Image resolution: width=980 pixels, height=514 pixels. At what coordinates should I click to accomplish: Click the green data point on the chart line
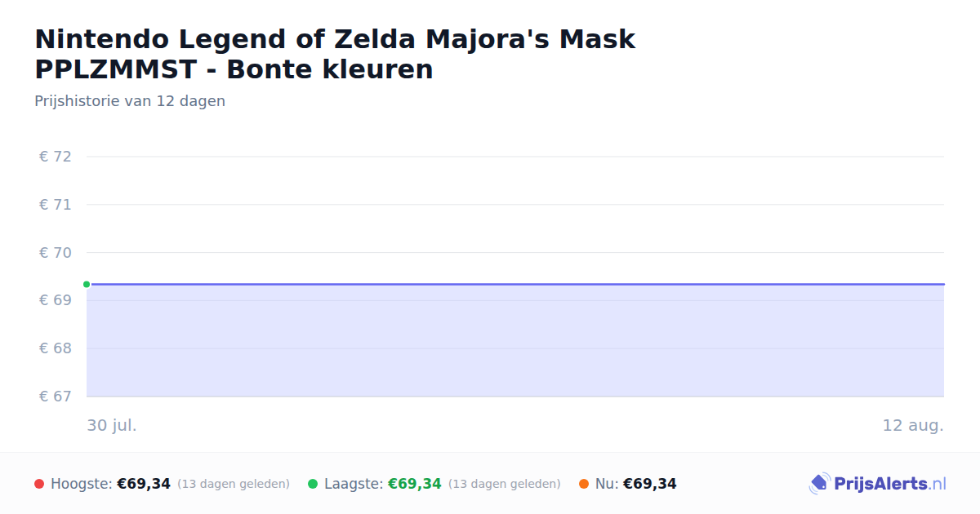[87, 284]
